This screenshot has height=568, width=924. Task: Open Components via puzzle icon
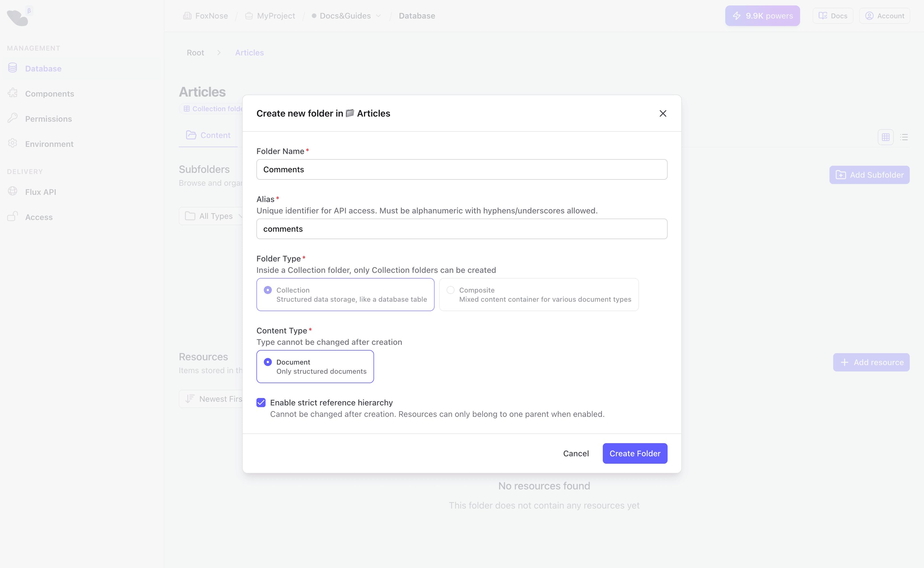click(13, 93)
